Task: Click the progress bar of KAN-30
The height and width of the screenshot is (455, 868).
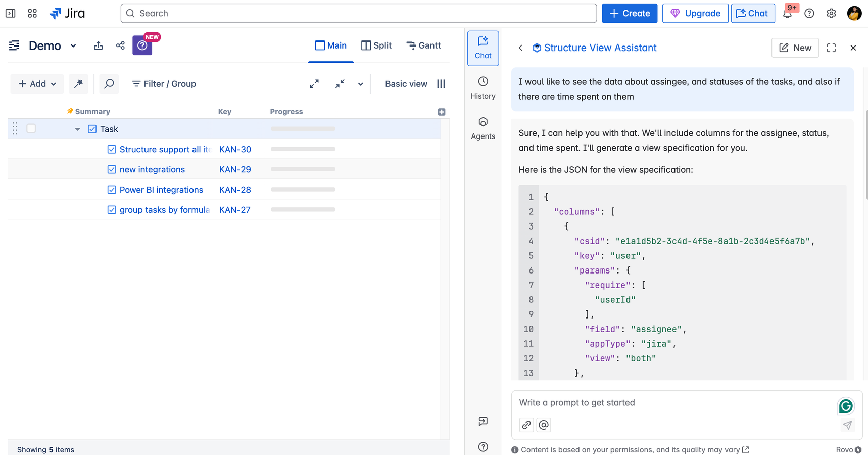Action: [303, 149]
